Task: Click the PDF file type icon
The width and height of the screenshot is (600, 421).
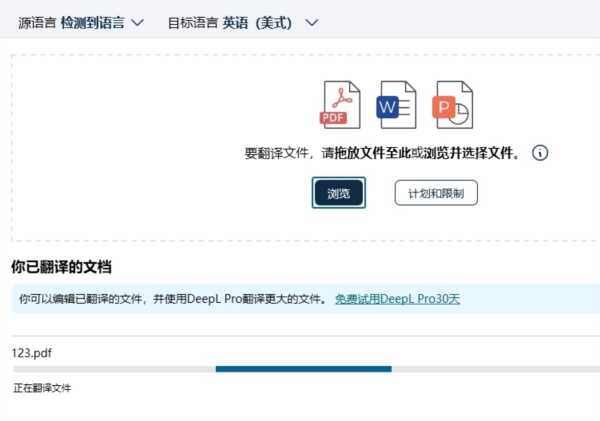Action: coord(339,106)
